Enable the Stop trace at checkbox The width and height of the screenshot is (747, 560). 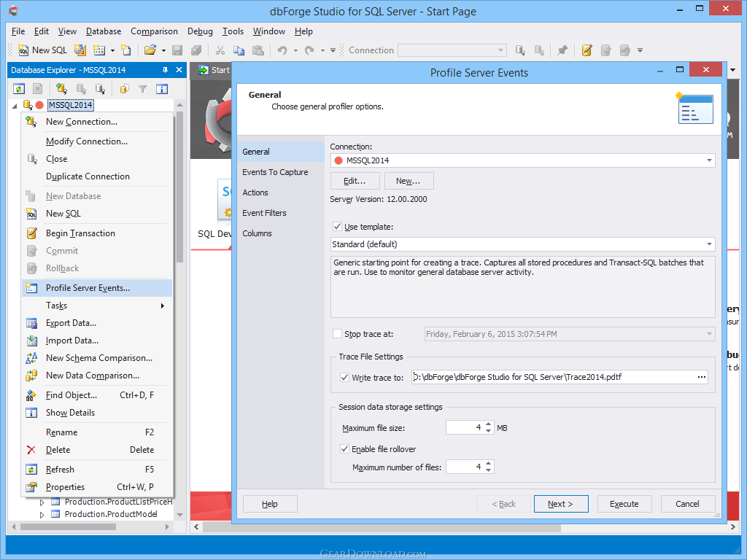click(x=337, y=334)
